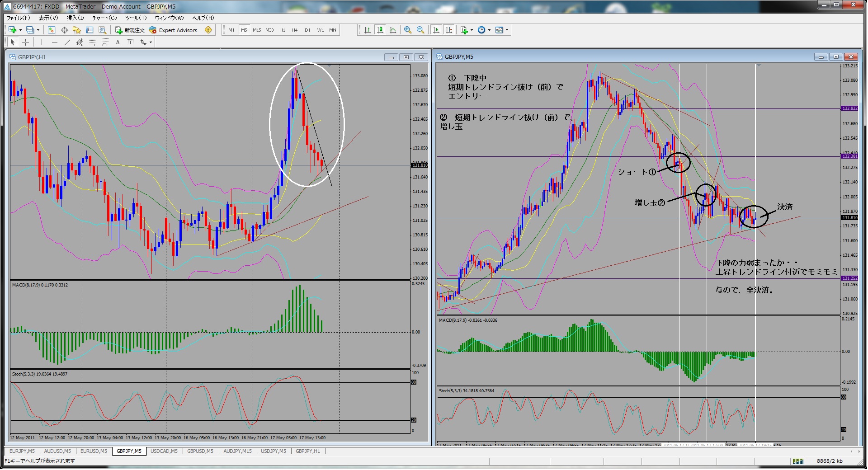Toggle candlestick chart display

380,30
